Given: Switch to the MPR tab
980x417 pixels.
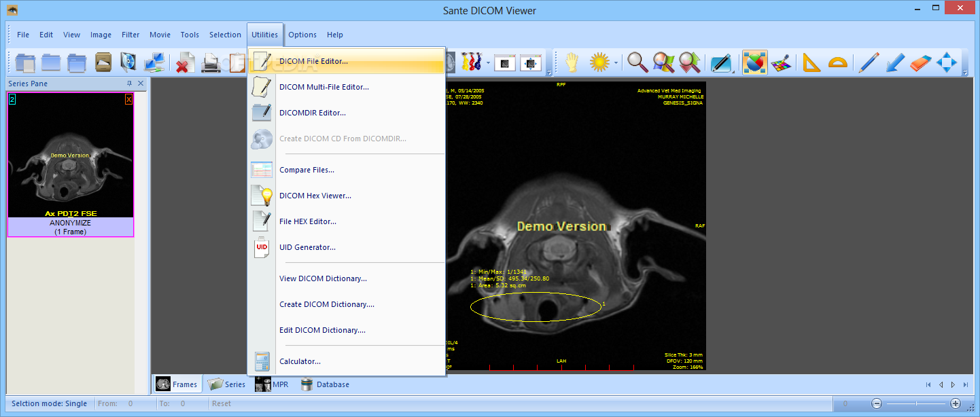Looking at the screenshot, I should coord(272,384).
